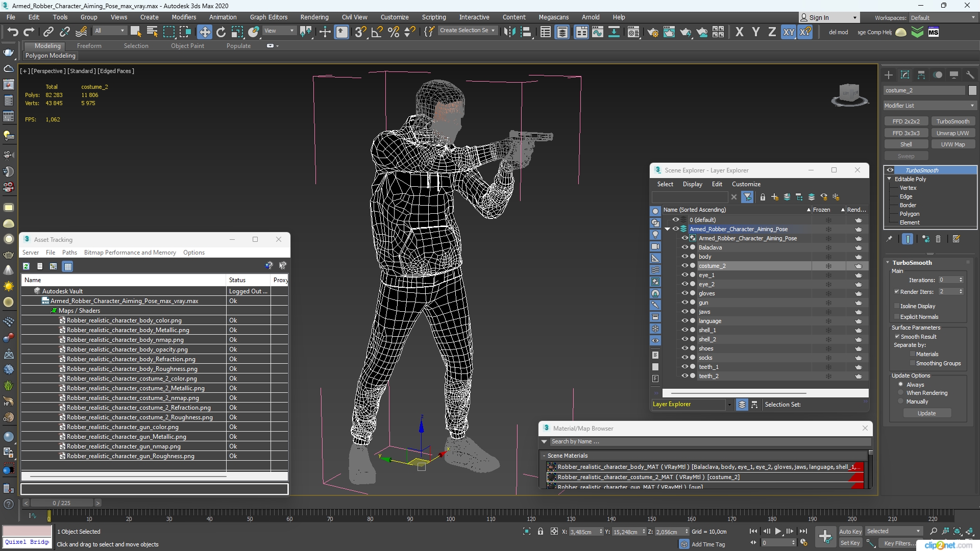Select the Select and Move tool
This screenshot has width=980, height=551.
point(204,32)
